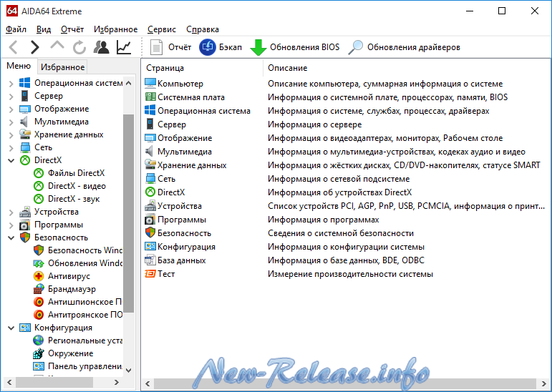
Task: Click the refresh icon in the toolbar
Action: click(79, 47)
